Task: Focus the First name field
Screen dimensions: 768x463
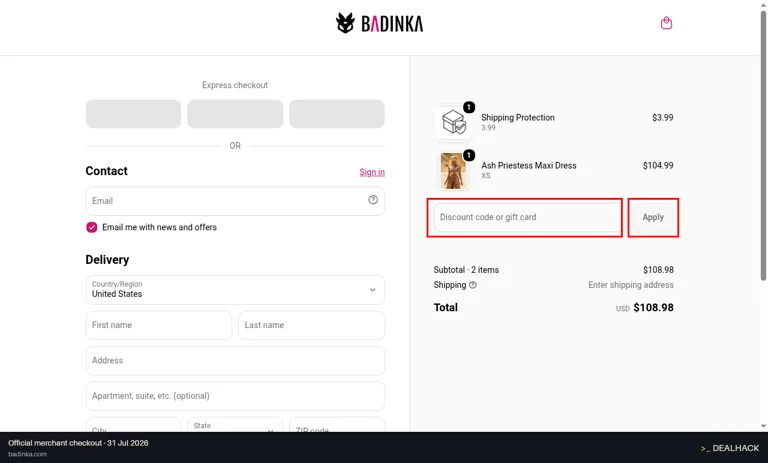Action: point(159,325)
